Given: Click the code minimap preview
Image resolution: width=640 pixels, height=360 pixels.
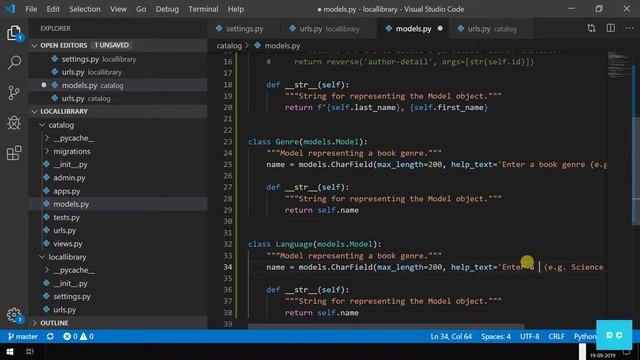Looking at the screenshot, I should tap(618, 64).
